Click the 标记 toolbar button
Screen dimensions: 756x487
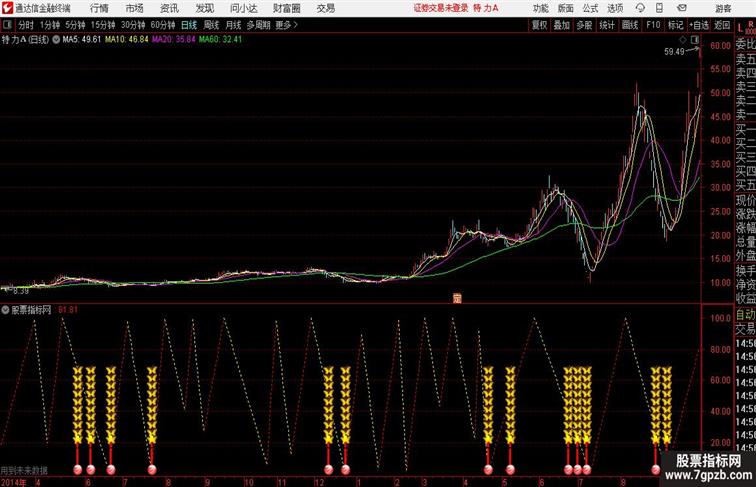[675, 25]
